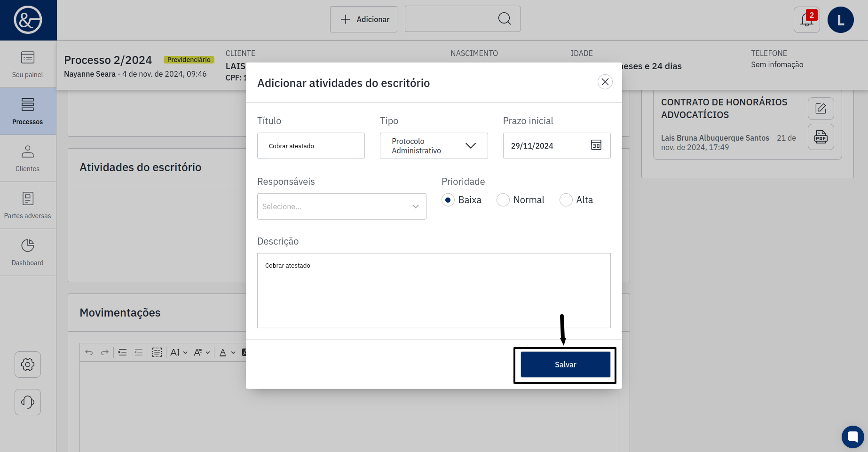Open settings with the gear icon
868x452 pixels.
tap(28, 365)
